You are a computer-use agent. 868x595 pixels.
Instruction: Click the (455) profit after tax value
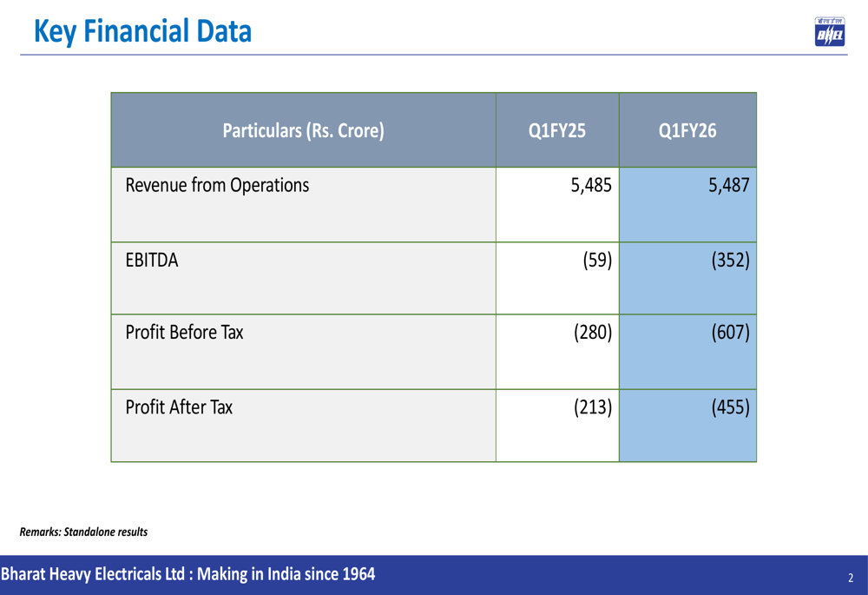coord(731,407)
